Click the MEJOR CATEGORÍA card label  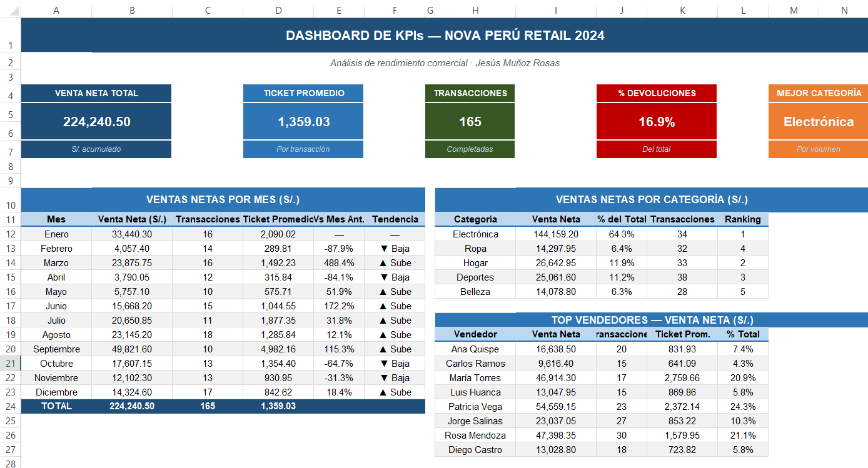[x=819, y=93]
